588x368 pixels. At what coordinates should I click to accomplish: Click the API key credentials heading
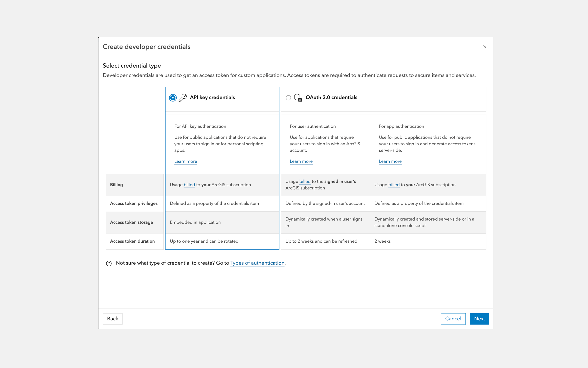click(x=212, y=97)
